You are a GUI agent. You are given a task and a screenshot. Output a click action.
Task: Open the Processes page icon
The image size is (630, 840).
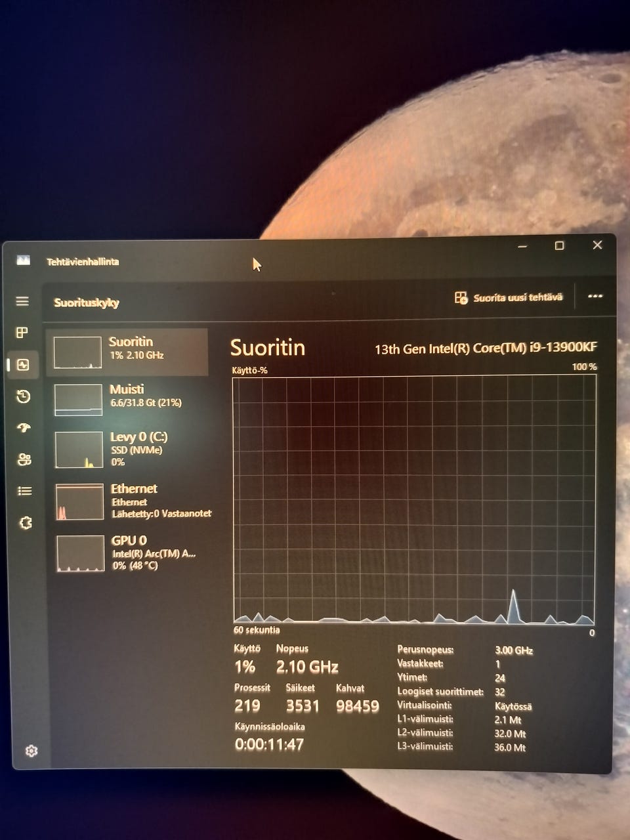[x=22, y=333]
